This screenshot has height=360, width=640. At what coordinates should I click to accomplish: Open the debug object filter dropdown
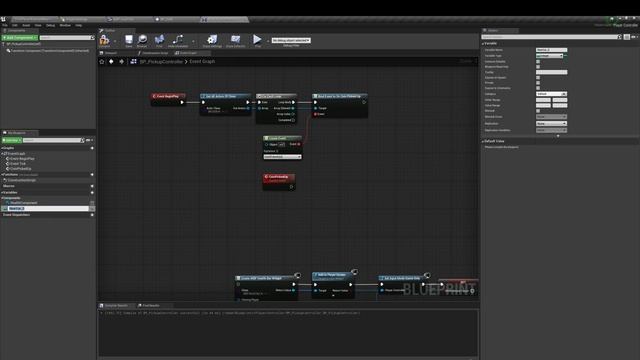tap(291, 40)
